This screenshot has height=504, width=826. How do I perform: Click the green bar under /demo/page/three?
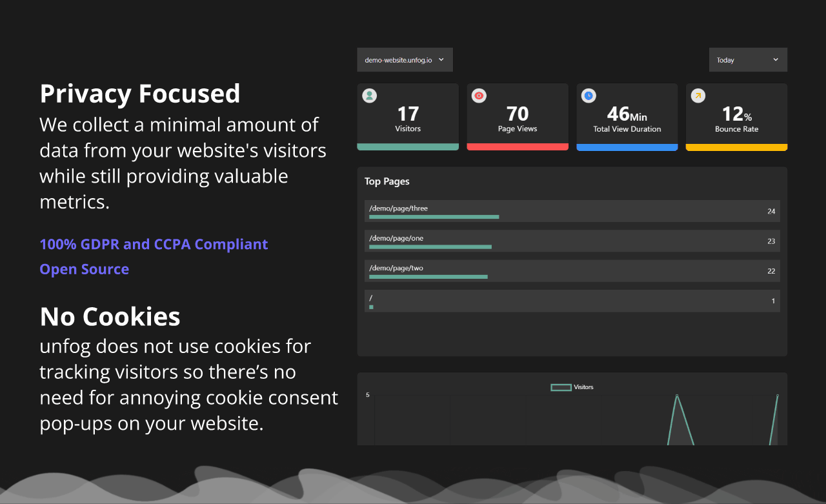pyautogui.click(x=434, y=217)
